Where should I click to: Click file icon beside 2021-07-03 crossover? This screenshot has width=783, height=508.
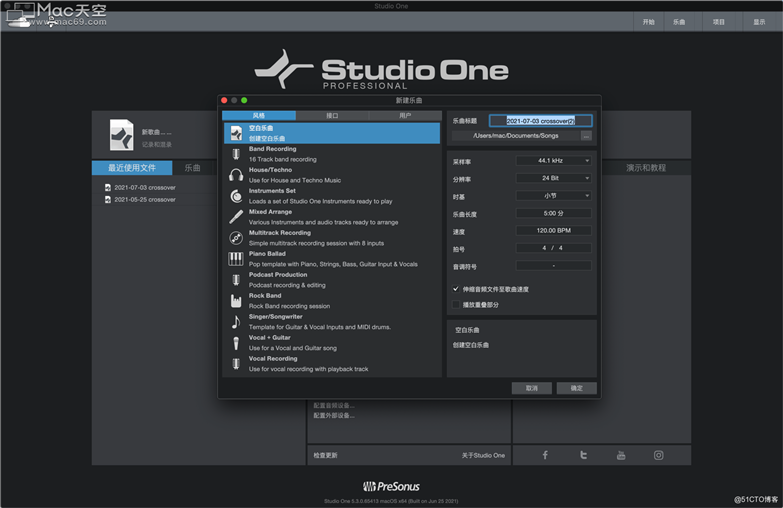pyautogui.click(x=107, y=187)
